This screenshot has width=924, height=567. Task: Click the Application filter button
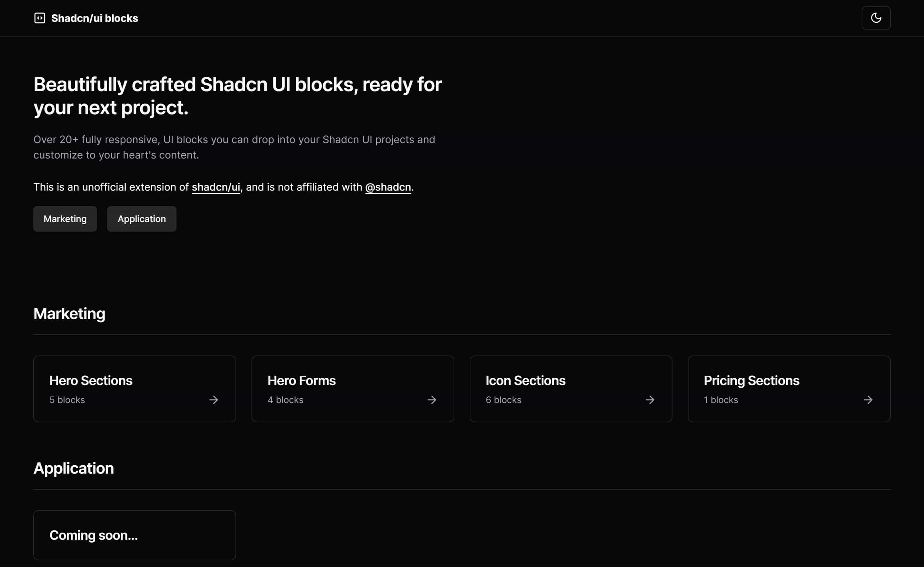pos(142,219)
